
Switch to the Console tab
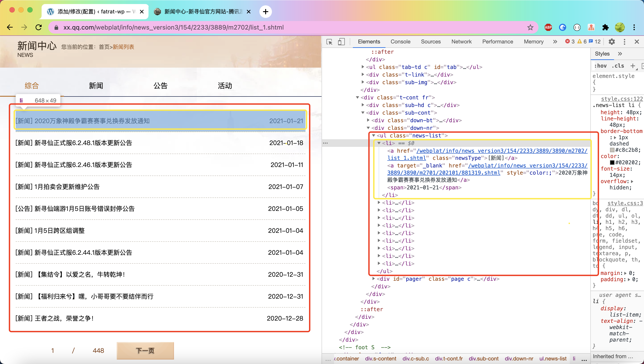tap(400, 42)
